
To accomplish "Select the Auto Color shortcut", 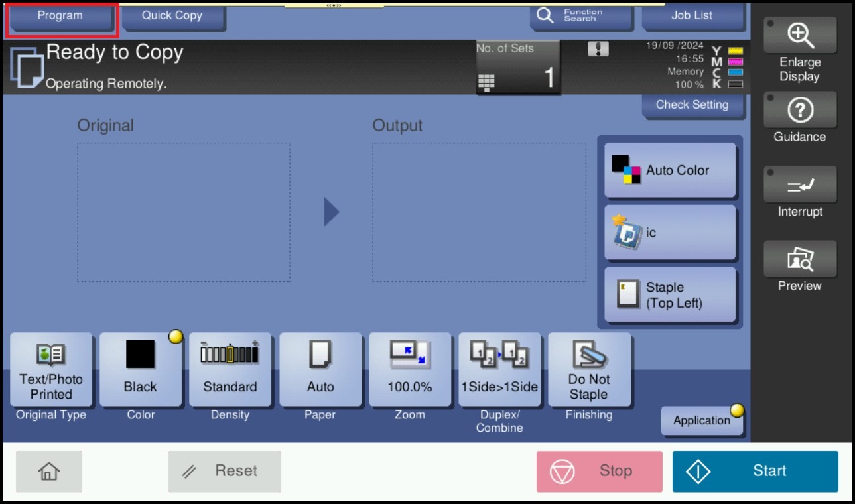I will tap(670, 170).
